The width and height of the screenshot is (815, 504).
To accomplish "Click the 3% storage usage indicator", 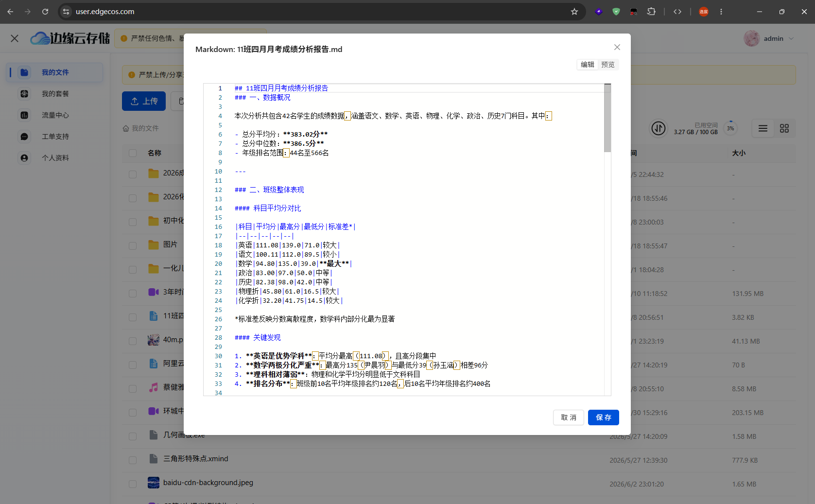I will click(x=730, y=128).
